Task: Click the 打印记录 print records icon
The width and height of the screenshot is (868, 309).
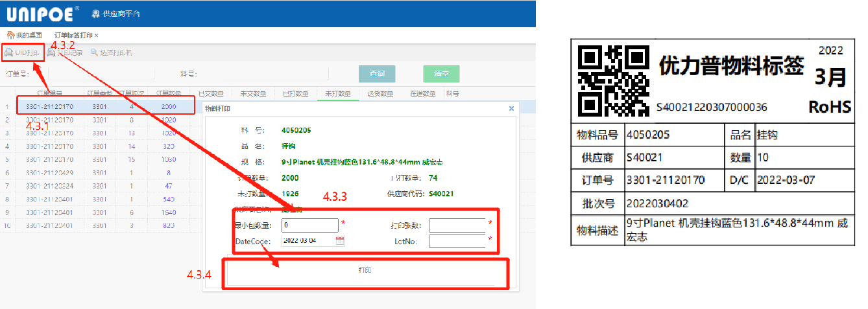Action: pos(51,52)
